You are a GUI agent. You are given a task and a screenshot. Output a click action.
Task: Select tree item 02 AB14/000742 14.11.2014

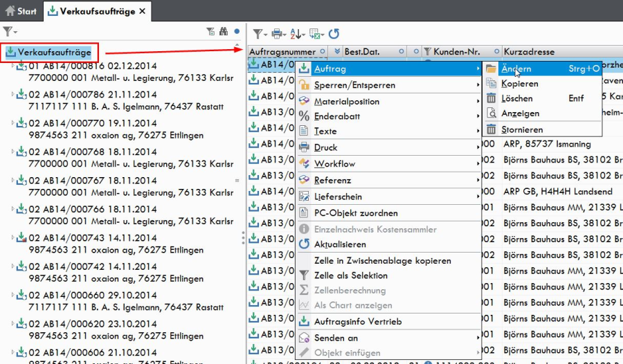coord(92,266)
